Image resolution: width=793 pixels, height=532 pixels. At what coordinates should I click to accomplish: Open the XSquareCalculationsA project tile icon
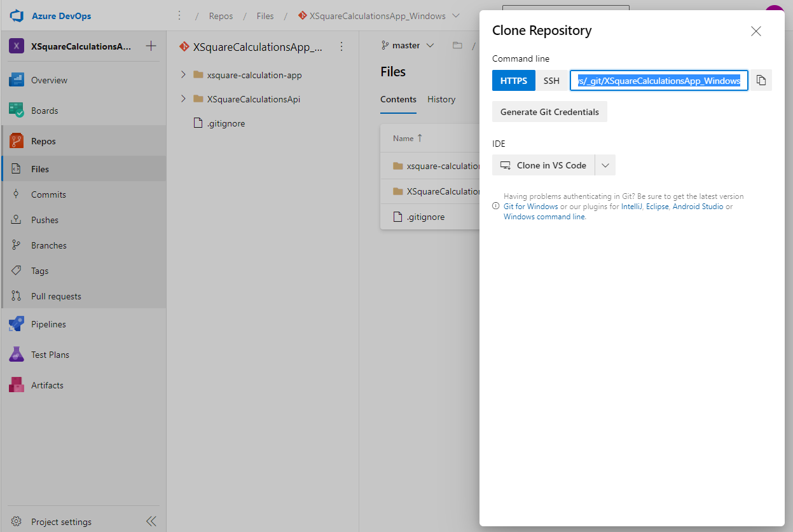point(17,46)
